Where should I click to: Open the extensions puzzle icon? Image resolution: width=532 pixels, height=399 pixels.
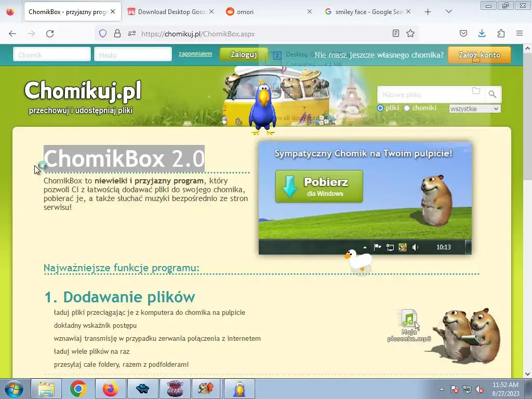point(501,33)
